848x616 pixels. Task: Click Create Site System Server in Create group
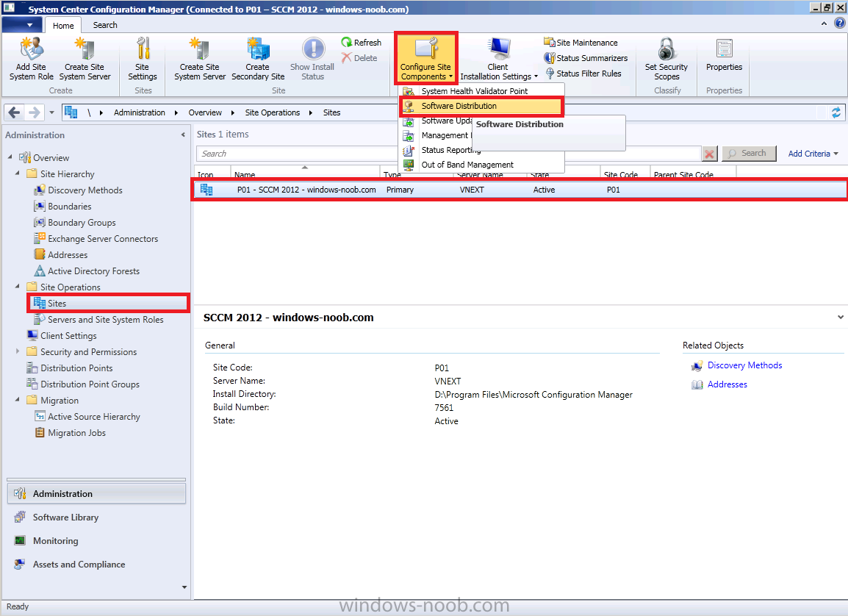tap(85, 59)
